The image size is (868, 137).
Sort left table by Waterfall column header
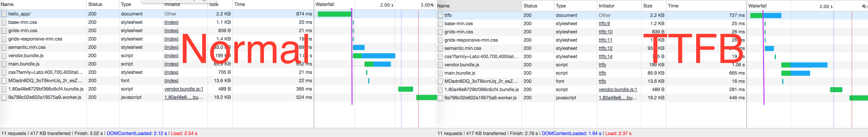325,4
